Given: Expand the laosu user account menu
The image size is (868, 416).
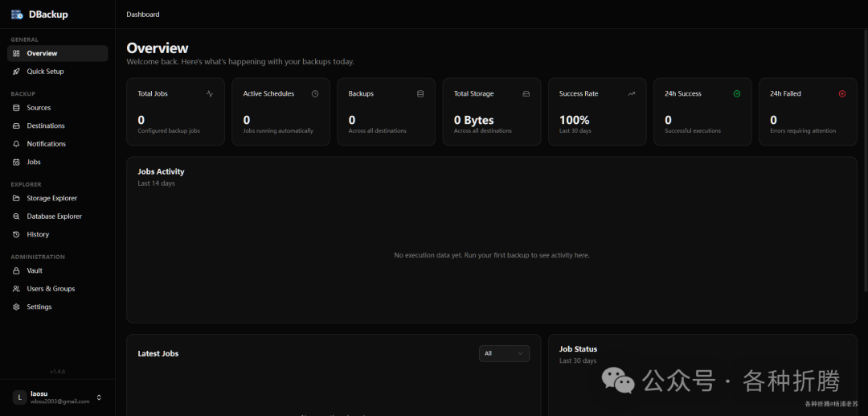Looking at the screenshot, I should (x=58, y=397).
